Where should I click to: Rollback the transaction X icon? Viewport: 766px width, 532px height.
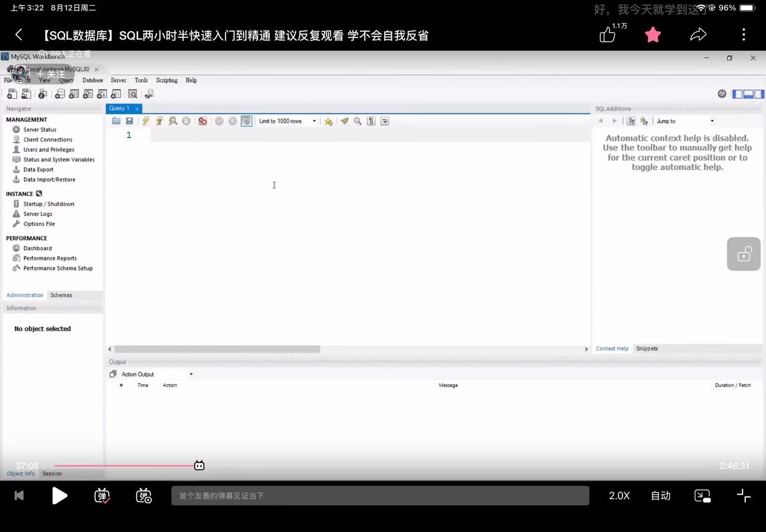pyautogui.click(x=233, y=121)
